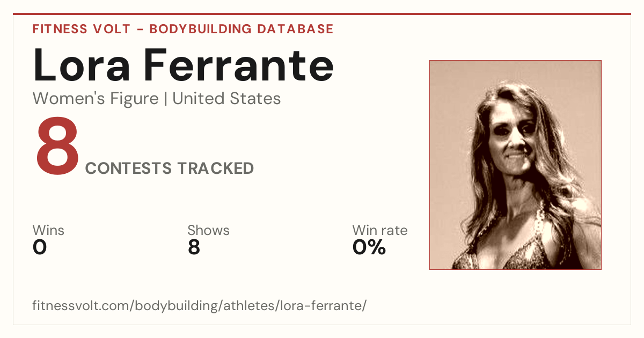Select the Shows value of 8
Viewport: 644px width, 338px height.
[194, 247]
